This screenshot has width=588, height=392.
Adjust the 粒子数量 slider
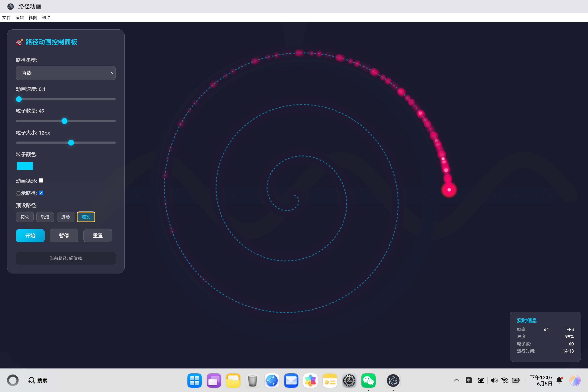coord(66,121)
